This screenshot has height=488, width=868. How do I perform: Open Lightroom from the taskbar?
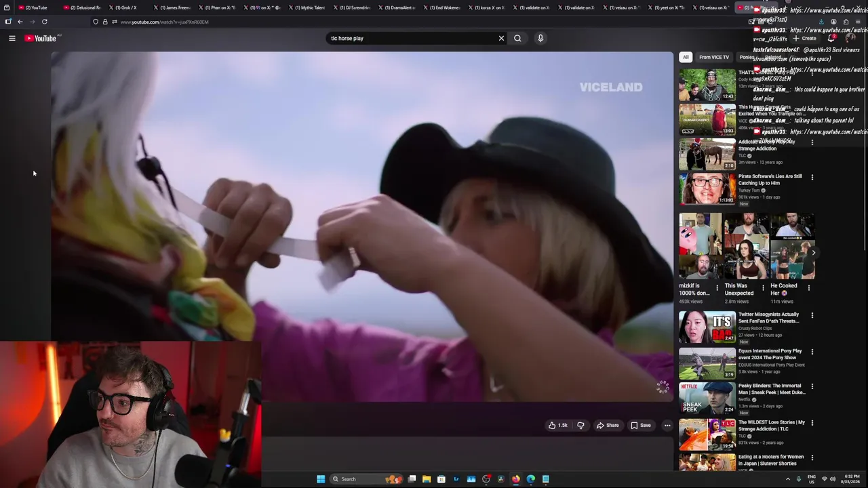point(456,479)
